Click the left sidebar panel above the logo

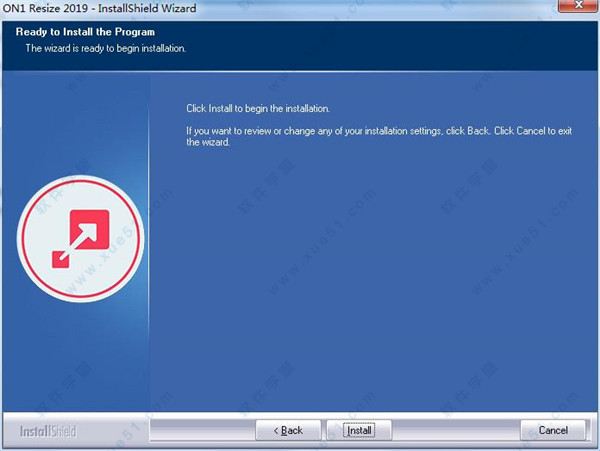click(x=75, y=130)
